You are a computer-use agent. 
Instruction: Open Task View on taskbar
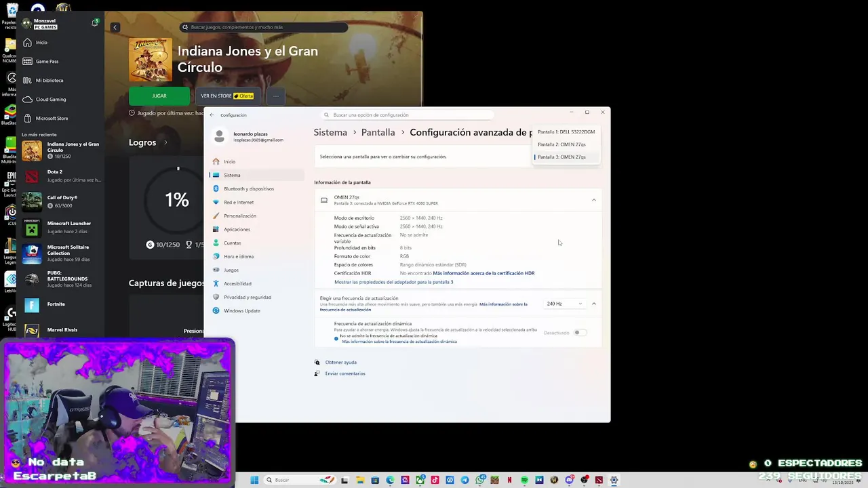(345, 480)
